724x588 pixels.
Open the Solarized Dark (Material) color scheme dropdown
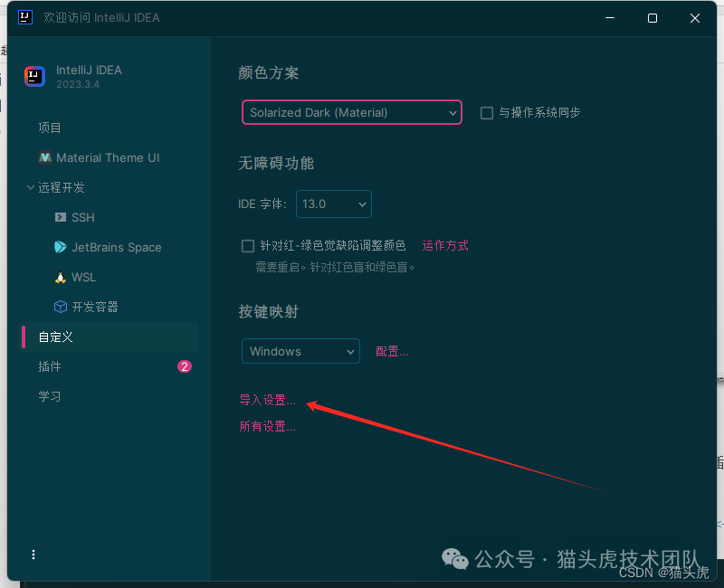click(x=352, y=112)
